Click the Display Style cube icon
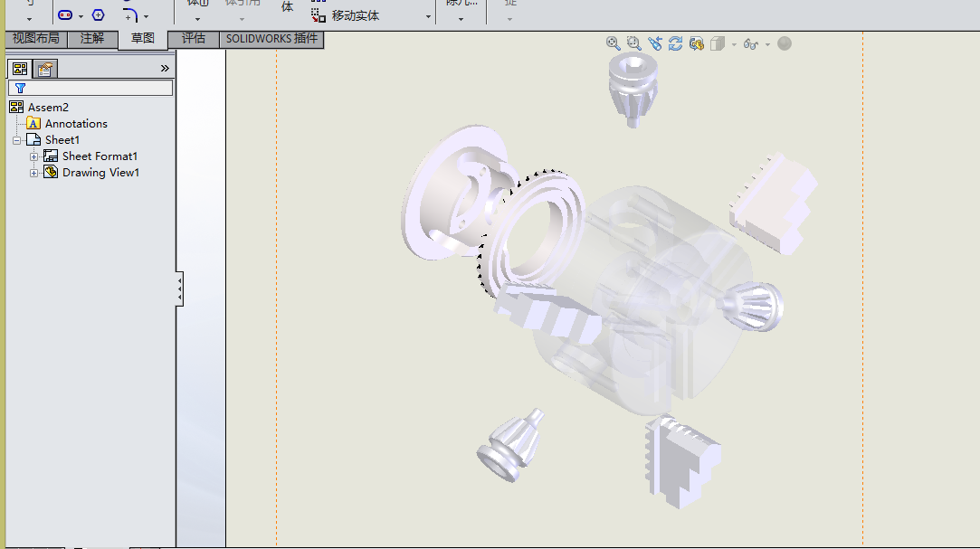 (x=718, y=43)
